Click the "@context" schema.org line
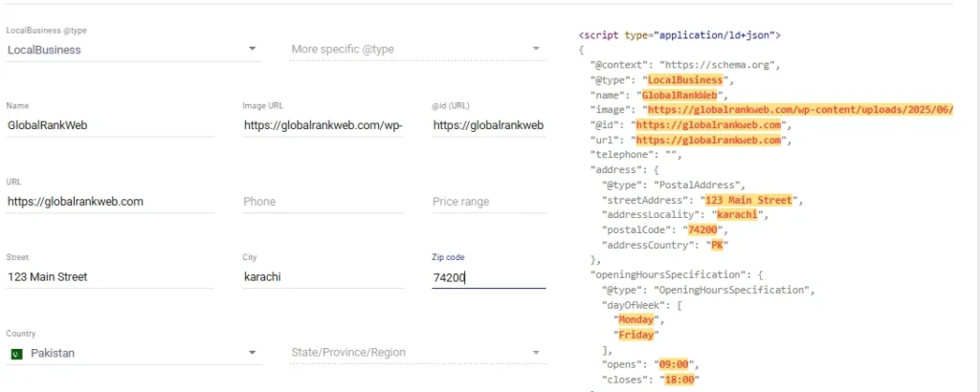 pyautogui.click(x=685, y=65)
